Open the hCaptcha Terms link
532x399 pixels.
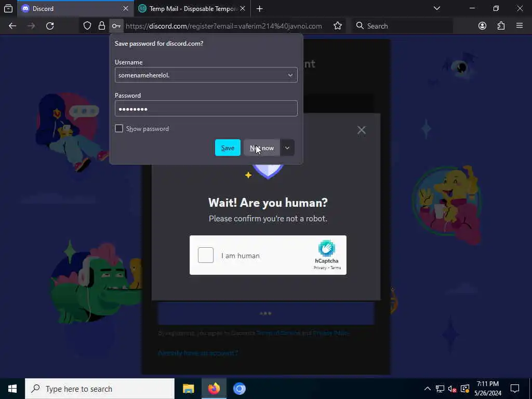tap(336, 268)
